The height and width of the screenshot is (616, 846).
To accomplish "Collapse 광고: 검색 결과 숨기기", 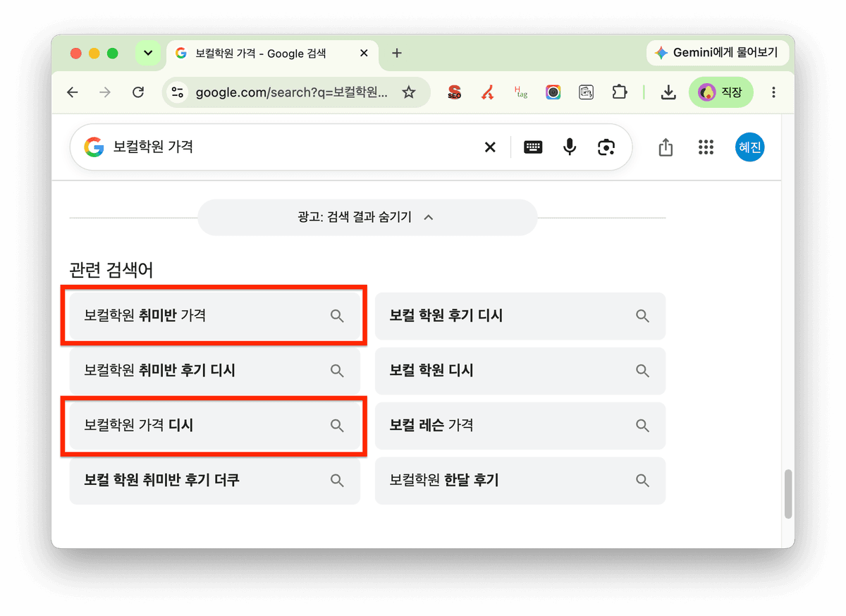I will (367, 217).
